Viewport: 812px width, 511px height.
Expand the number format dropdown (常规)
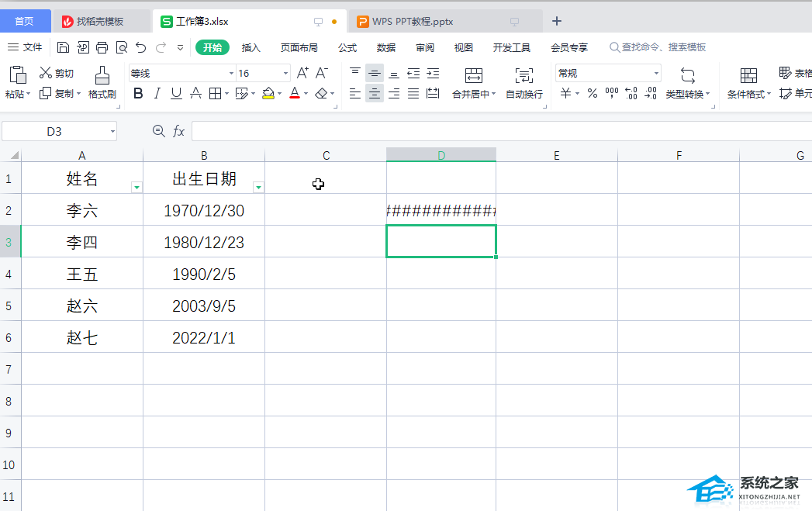pos(656,74)
